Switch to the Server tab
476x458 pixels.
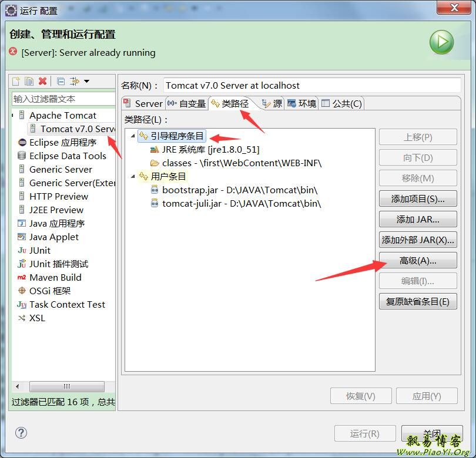coord(143,104)
